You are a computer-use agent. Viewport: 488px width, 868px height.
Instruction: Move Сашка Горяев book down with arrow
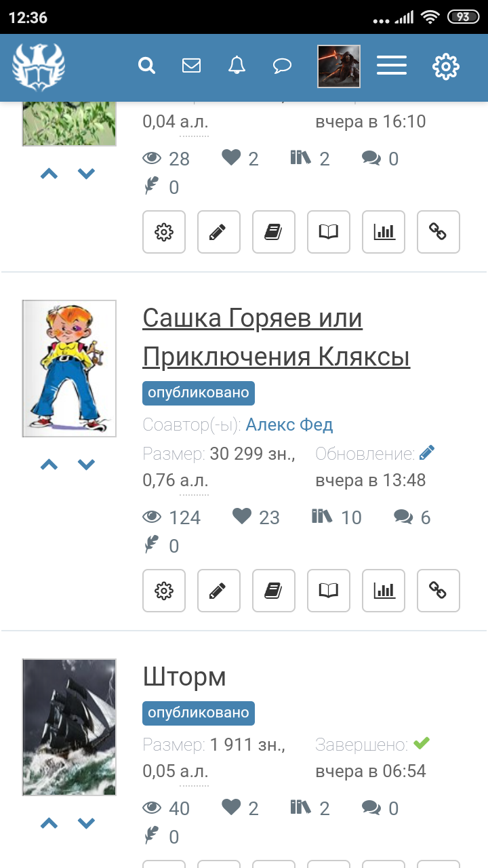(86, 465)
